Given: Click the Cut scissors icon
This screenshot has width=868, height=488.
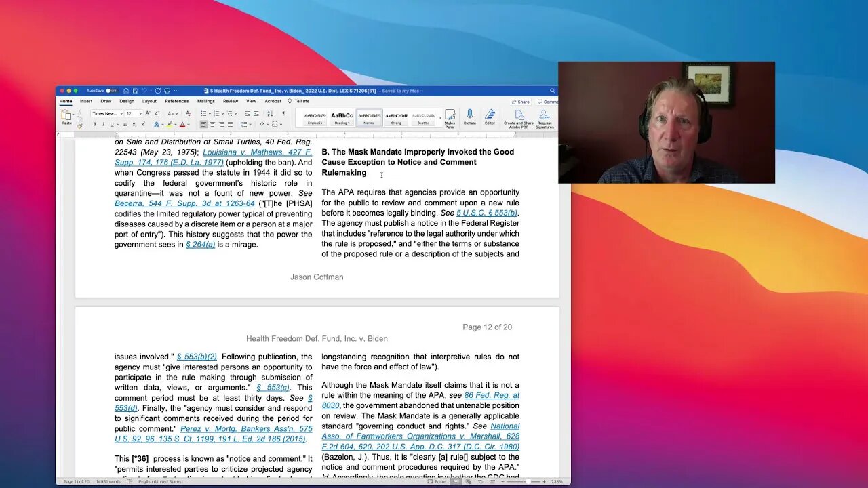Looking at the screenshot, I should pos(80,113).
